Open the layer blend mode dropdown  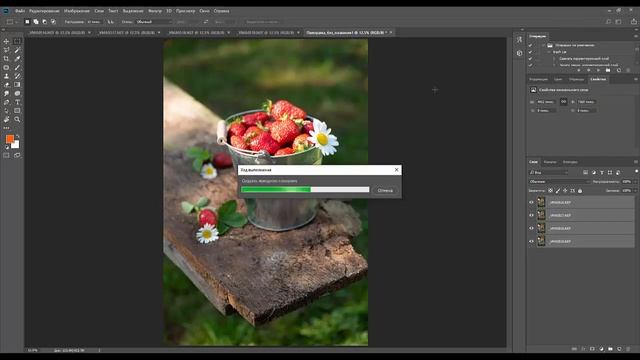559,182
